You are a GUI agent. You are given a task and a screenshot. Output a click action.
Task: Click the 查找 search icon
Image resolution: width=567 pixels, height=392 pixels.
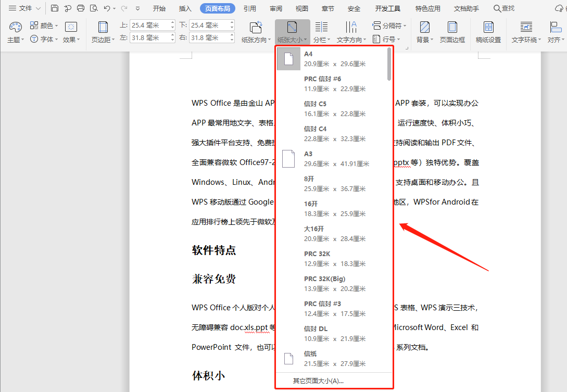503,8
